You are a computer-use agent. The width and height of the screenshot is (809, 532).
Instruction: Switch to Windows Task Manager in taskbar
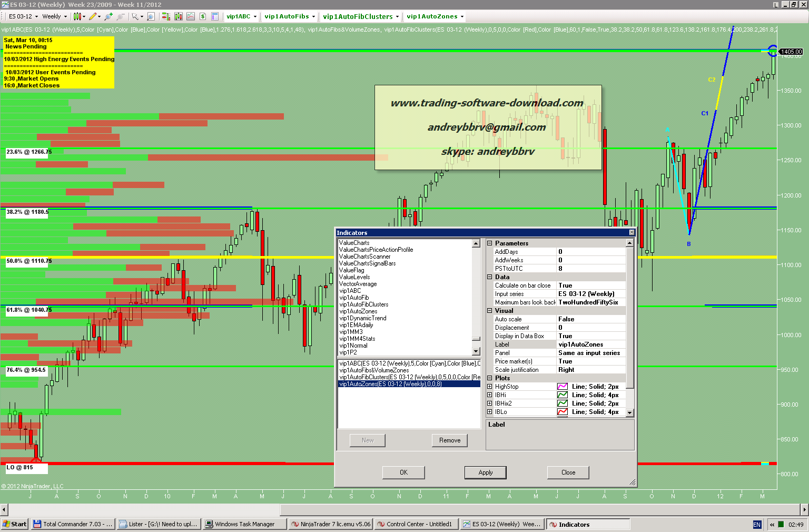[244, 524]
